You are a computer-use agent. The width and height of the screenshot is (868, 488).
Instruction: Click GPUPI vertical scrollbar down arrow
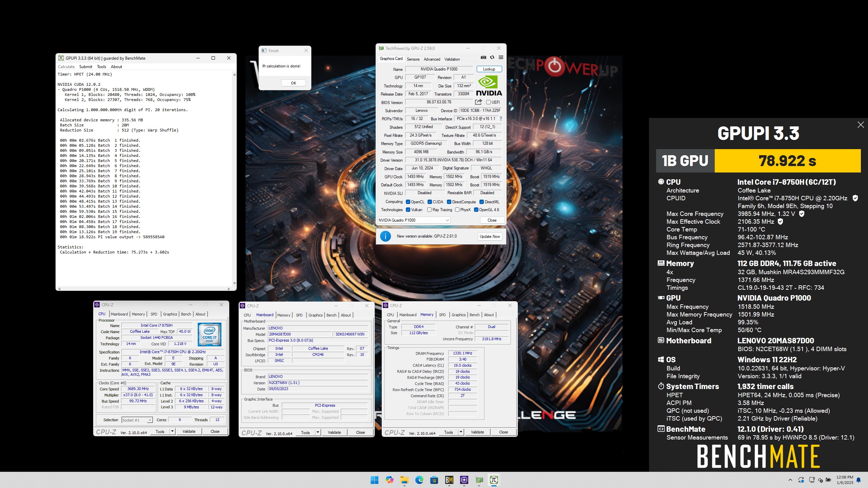point(234,283)
